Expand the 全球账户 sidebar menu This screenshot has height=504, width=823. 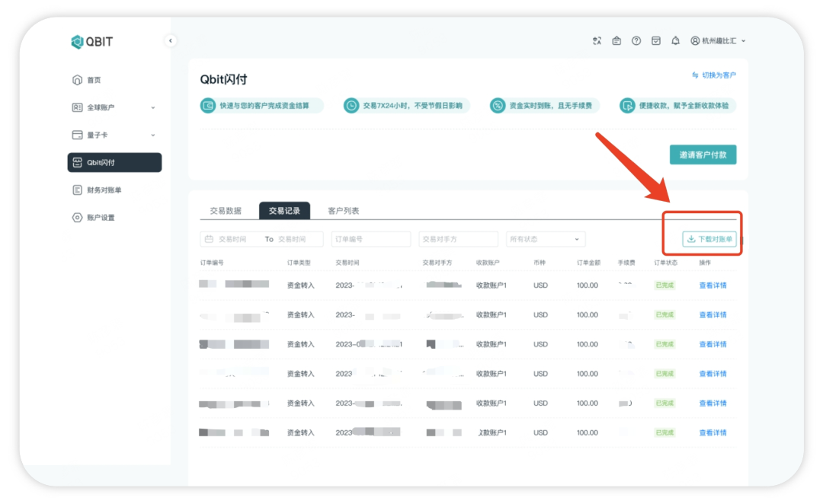click(x=114, y=107)
